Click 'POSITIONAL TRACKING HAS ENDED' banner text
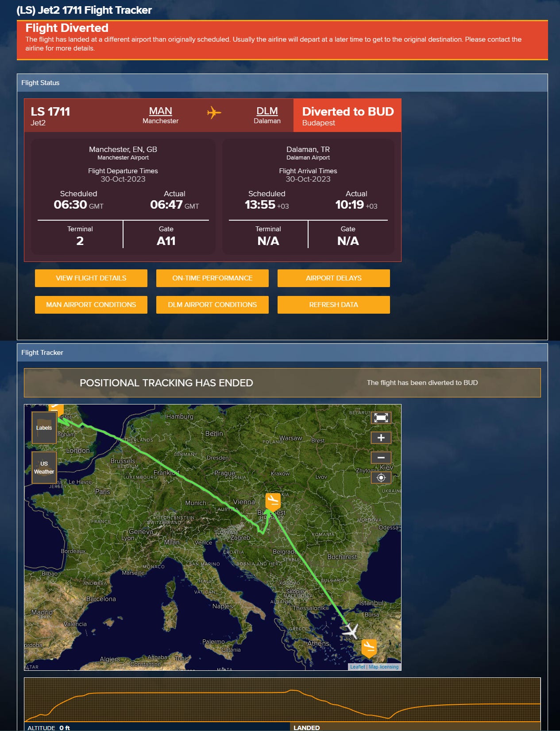The height and width of the screenshot is (731, 560). [x=166, y=383]
